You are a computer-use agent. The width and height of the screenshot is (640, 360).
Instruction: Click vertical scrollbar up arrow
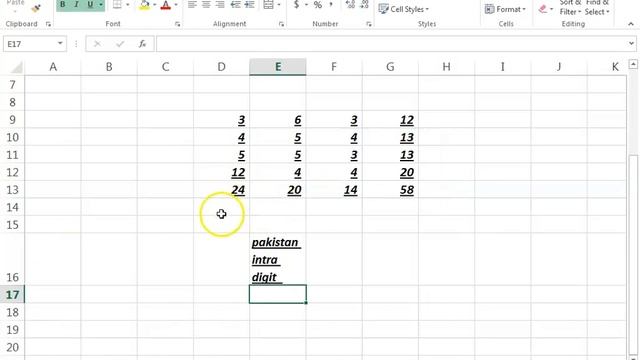point(633,64)
